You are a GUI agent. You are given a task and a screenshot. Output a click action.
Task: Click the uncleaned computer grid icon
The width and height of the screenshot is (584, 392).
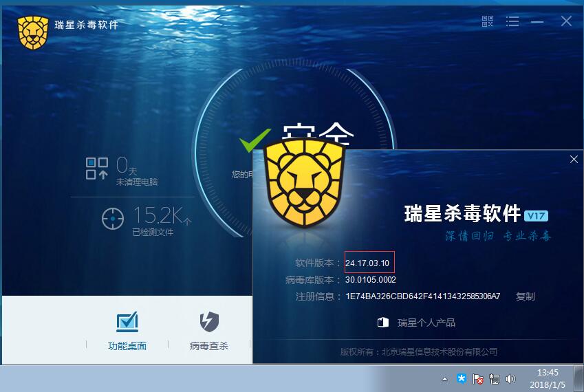tap(97, 168)
